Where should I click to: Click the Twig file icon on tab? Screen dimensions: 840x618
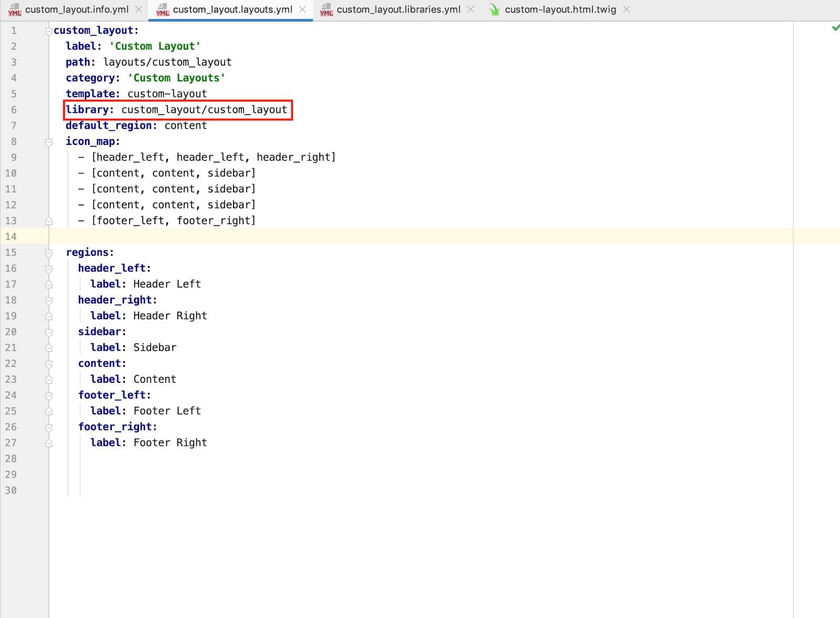494,9
